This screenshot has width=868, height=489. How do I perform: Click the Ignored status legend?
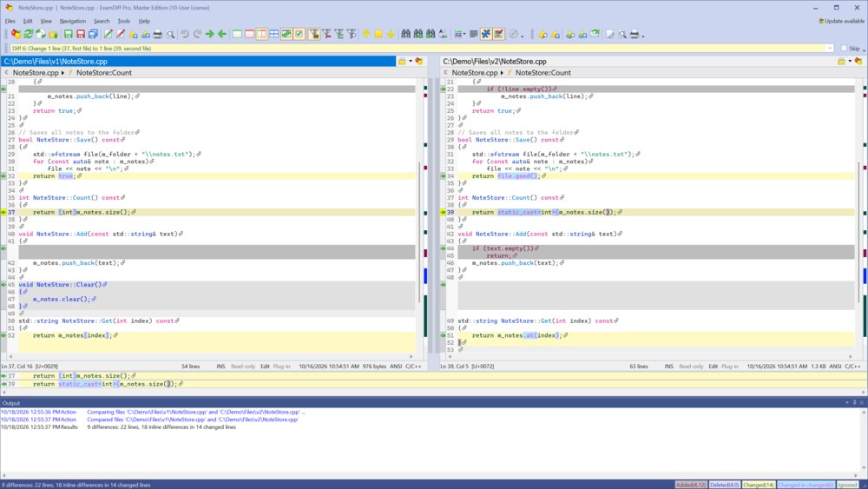(847, 485)
